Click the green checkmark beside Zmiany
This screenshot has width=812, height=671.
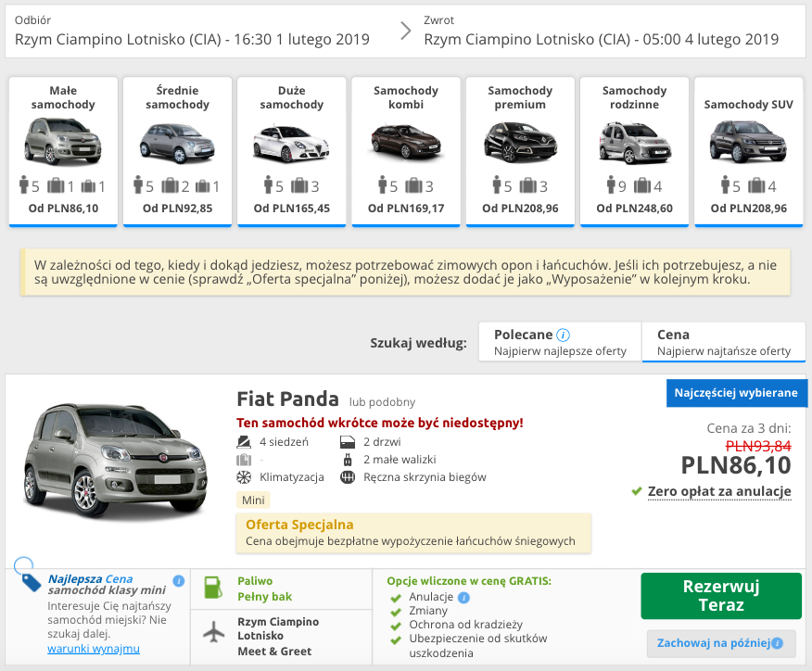[x=396, y=612]
